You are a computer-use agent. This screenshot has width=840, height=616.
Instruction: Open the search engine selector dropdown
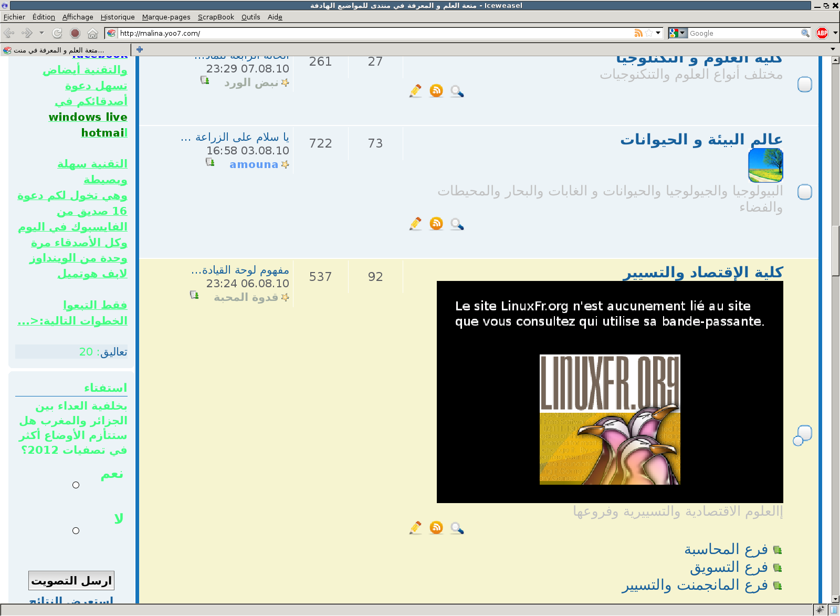coord(678,34)
